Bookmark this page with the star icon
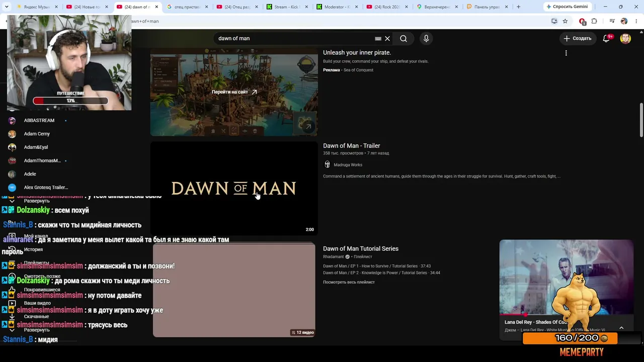Screen dimensions: 644x362 point(565,21)
